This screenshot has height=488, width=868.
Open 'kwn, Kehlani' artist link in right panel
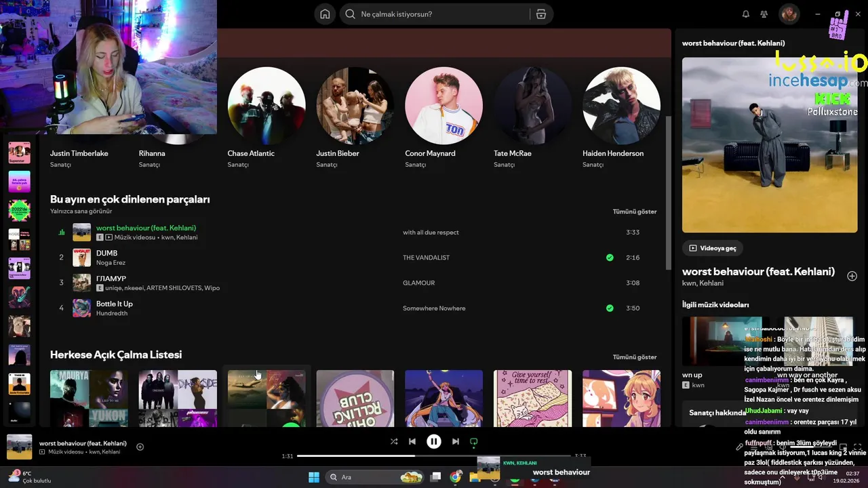703,283
